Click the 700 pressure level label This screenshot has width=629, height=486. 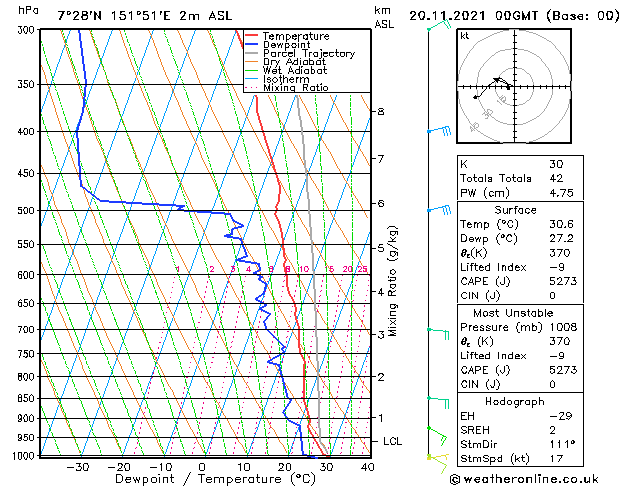(28, 330)
